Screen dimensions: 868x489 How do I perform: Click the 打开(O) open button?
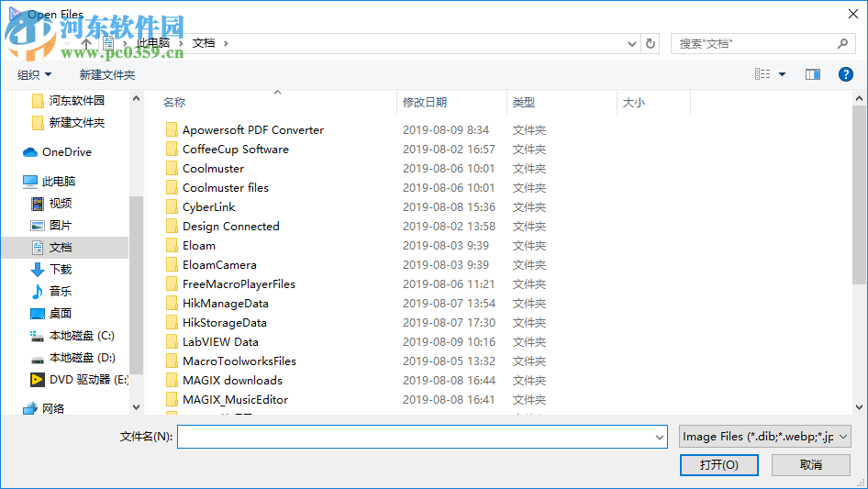[719, 464]
